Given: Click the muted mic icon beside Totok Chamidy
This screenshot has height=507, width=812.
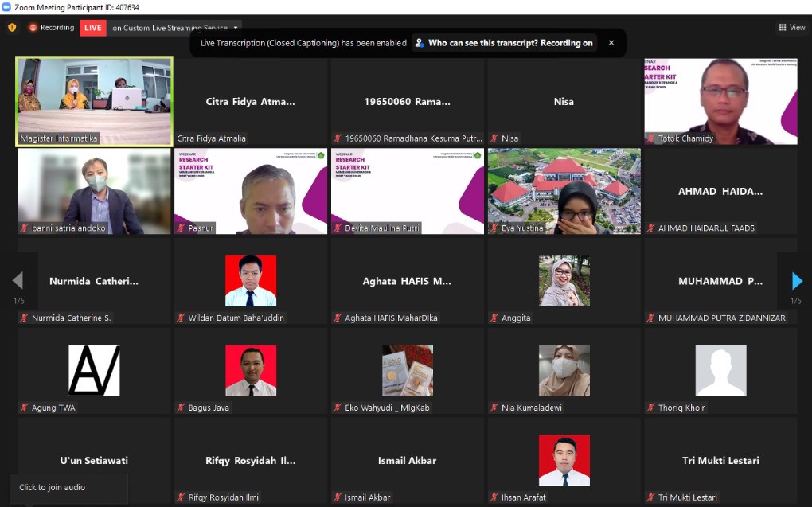Looking at the screenshot, I should 650,138.
